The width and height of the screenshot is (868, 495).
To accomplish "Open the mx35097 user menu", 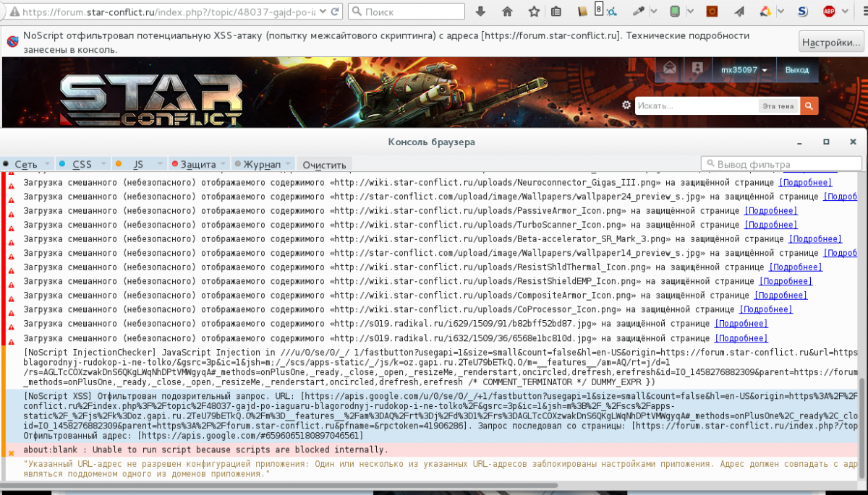I will point(744,69).
